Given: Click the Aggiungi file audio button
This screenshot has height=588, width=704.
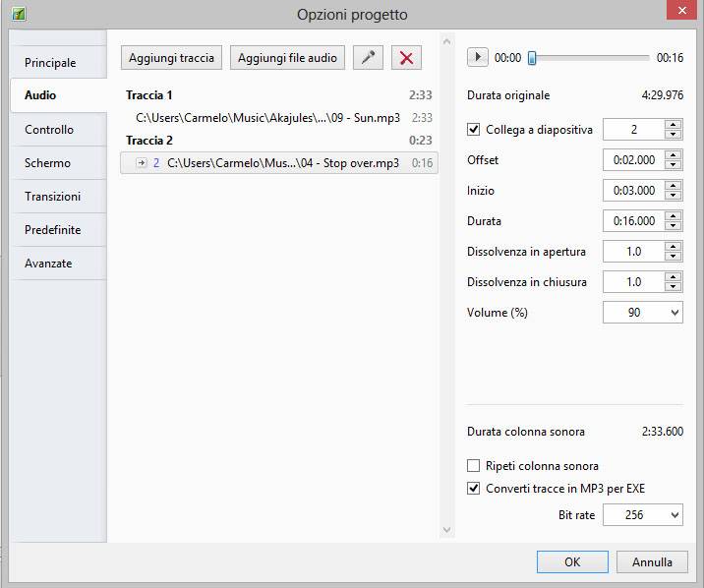Looking at the screenshot, I should pyautogui.click(x=287, y=58).
